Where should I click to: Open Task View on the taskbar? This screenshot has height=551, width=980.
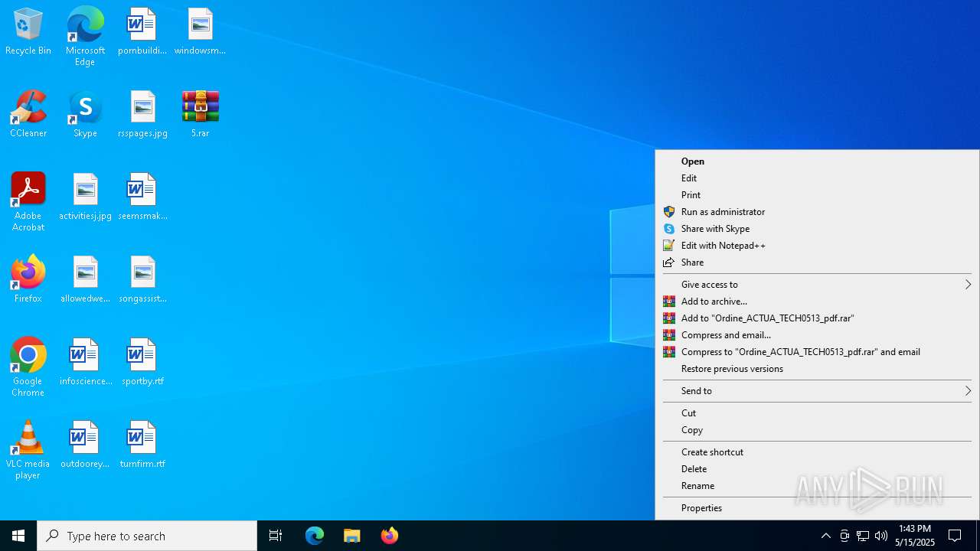tap(276, 536)
